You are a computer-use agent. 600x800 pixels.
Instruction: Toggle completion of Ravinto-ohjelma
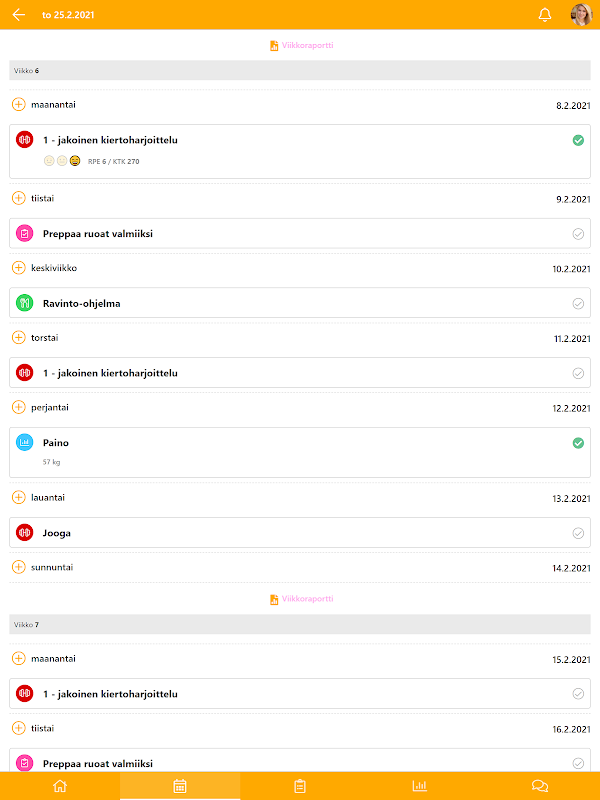(x=578, y=303)
